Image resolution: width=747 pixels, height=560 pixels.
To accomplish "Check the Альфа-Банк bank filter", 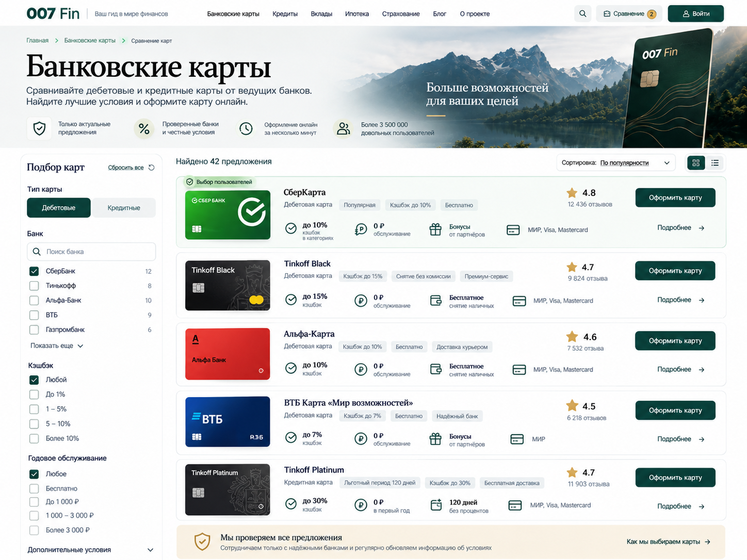I will (x=34, y=300).
